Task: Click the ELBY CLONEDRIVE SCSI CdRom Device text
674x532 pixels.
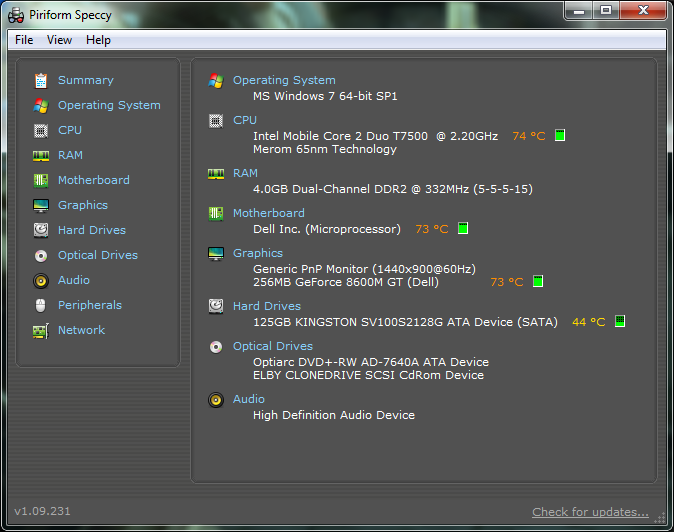Action: (x=368, y=375)
